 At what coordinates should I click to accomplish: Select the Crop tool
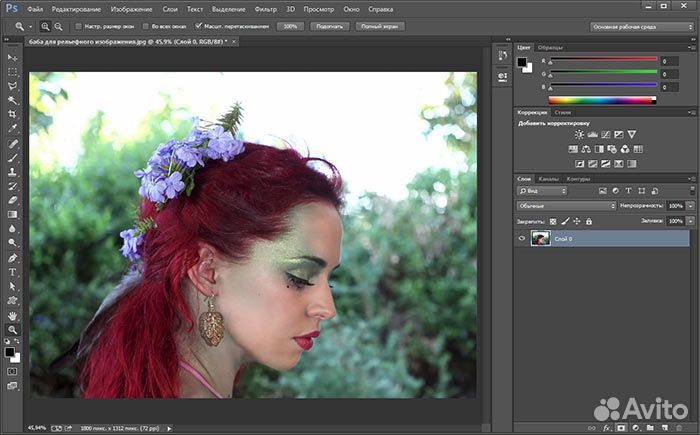click(12, 115)
